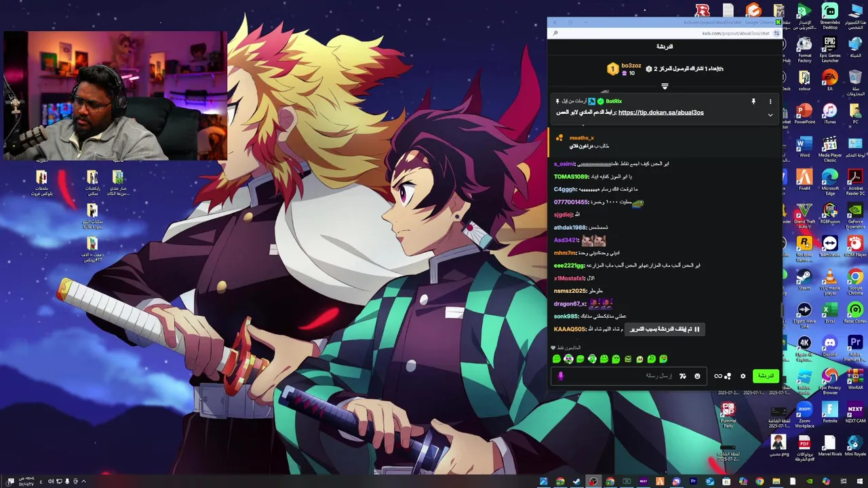Image resolution: width=868 pixels, height=488 pixels.
Task: Click the infinity points icon in chat
Action: (x=718, y=376)
